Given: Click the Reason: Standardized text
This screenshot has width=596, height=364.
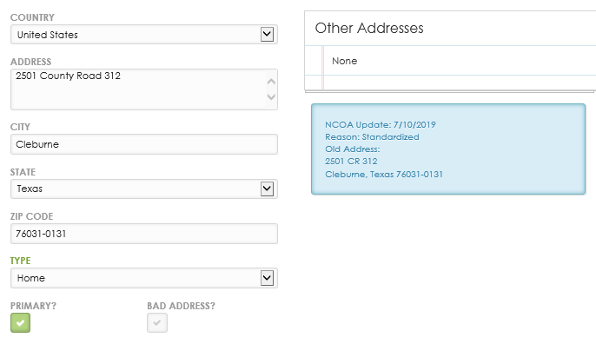Looking at the screenshot, I should tap(372, 137).
